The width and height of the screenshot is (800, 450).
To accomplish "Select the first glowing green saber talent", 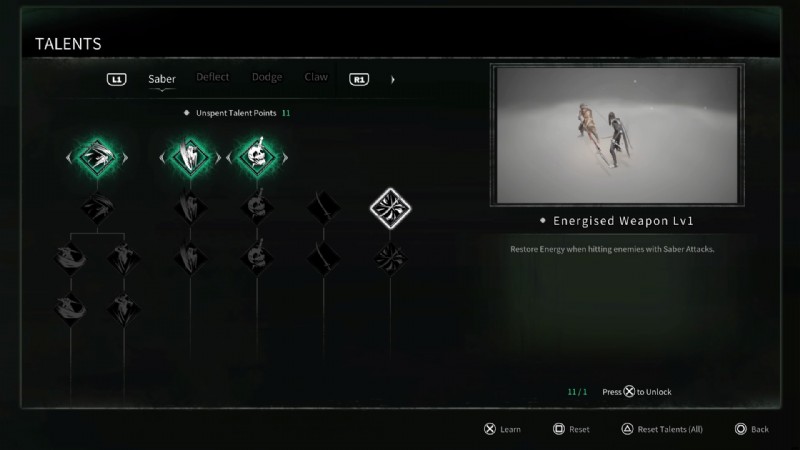I will (x=97, y=157).
